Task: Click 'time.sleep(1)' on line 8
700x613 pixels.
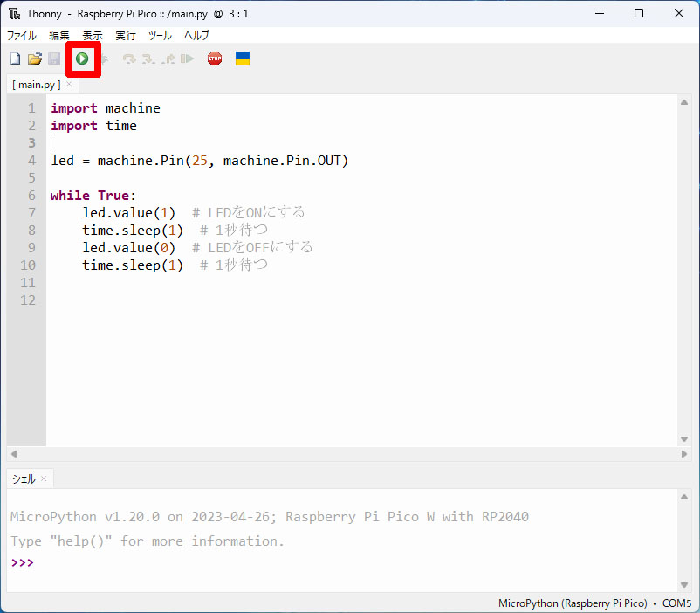Action: [x=133, y=231]
